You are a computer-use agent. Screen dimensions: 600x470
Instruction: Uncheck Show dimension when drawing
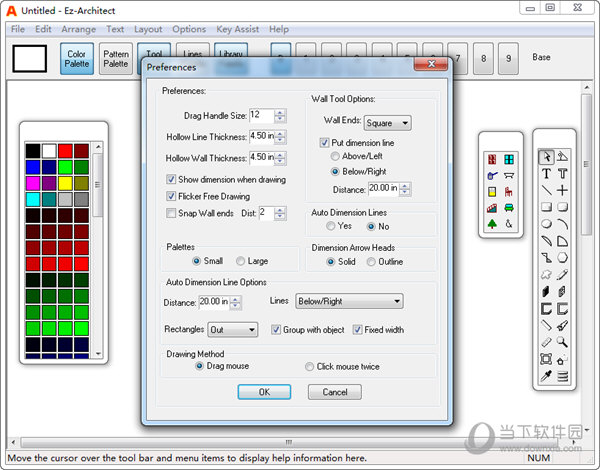(171, 179)
